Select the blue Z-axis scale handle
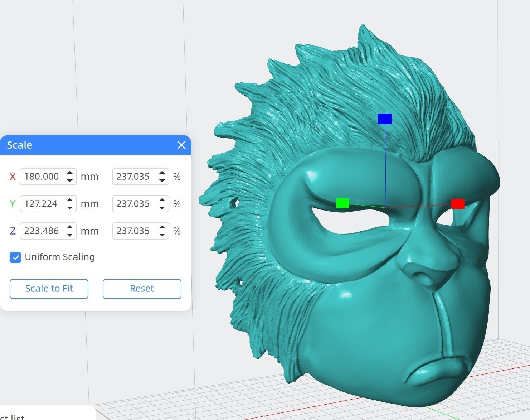This screenshot has height=420, width=530. click(385, 119)
